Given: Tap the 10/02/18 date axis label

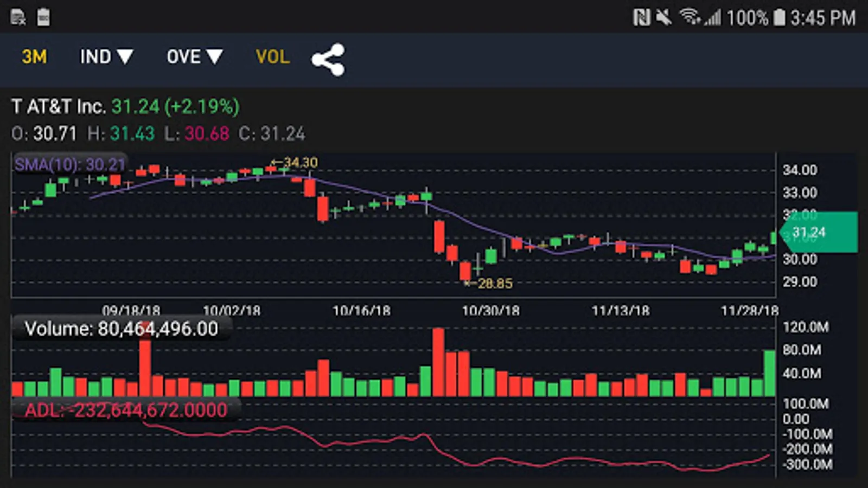Looking at the screenshot, I should point(232,310).
